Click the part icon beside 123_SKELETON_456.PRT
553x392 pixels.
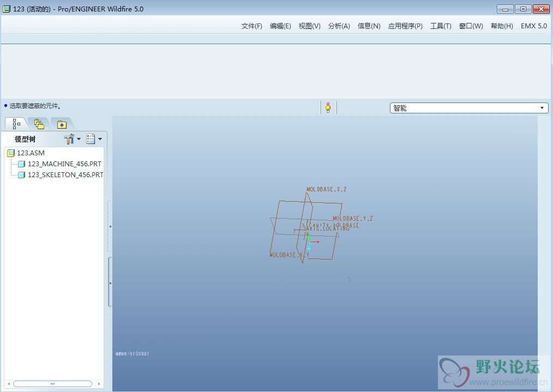pyautogui.click(x=21, y=175)
